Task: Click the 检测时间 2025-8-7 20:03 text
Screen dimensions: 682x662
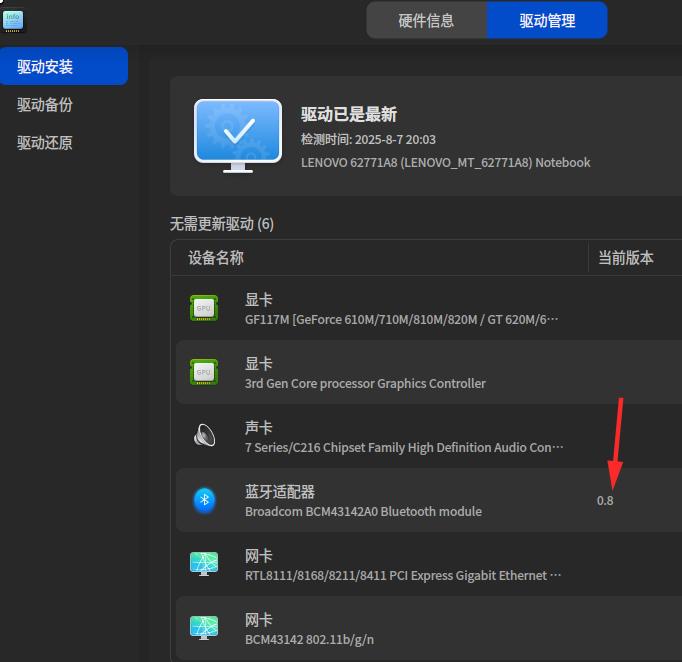Action: point(368,140)
